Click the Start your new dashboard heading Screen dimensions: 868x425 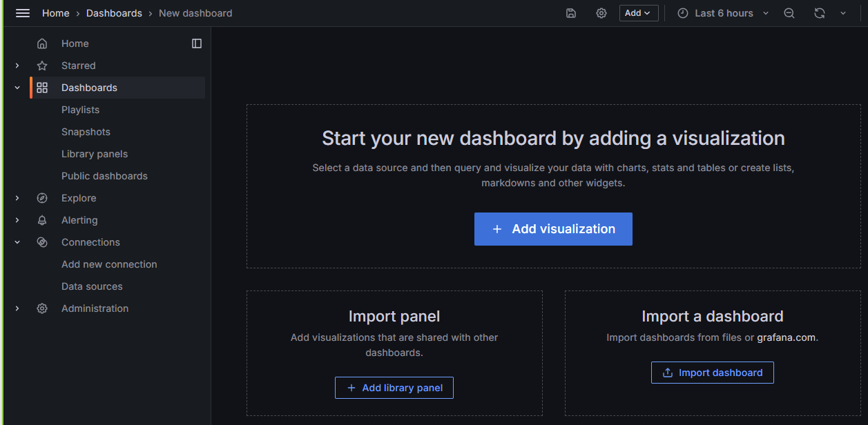pyautogui.click(x=553, y=138)
